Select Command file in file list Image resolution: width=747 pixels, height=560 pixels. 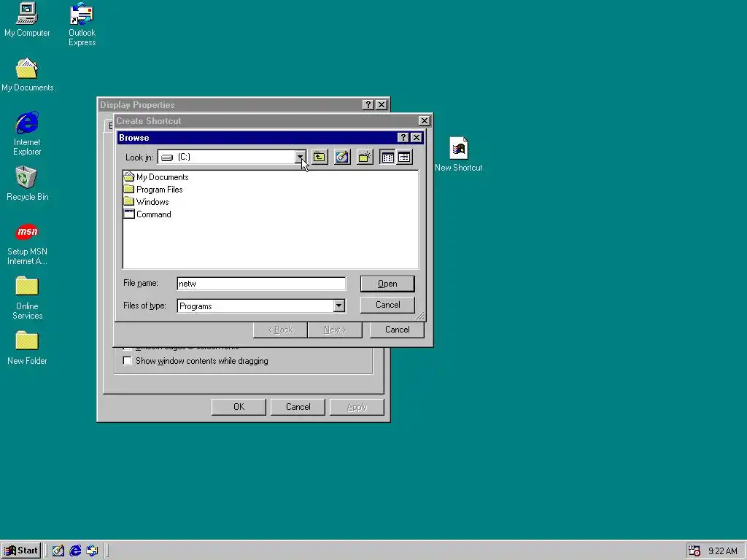point(147,214)
